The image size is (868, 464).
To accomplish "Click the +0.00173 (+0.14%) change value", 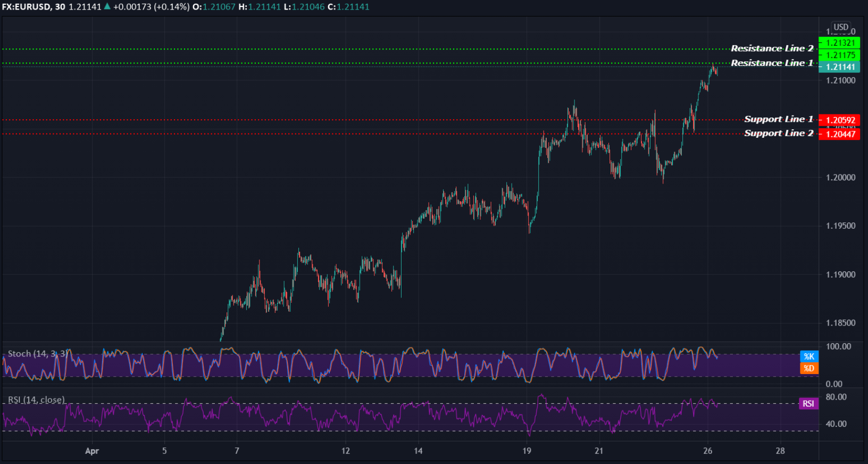I will pos(152,7).
